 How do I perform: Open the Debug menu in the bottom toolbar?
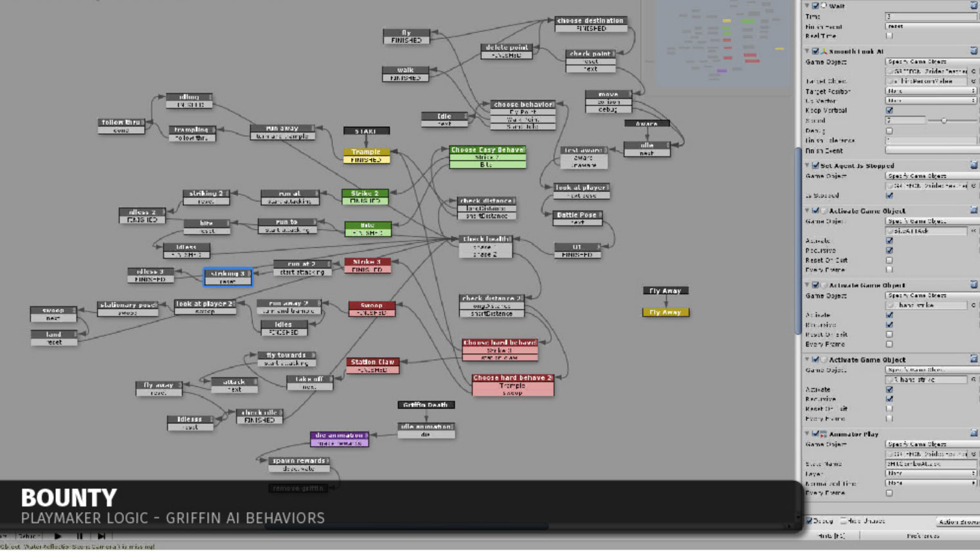point(28,536)
